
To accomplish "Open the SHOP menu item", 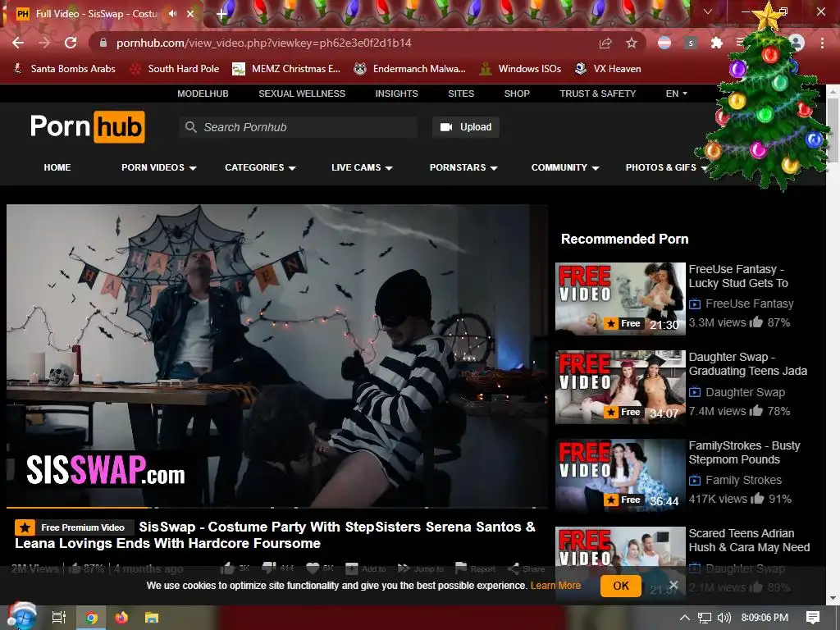I will [517, 94].
